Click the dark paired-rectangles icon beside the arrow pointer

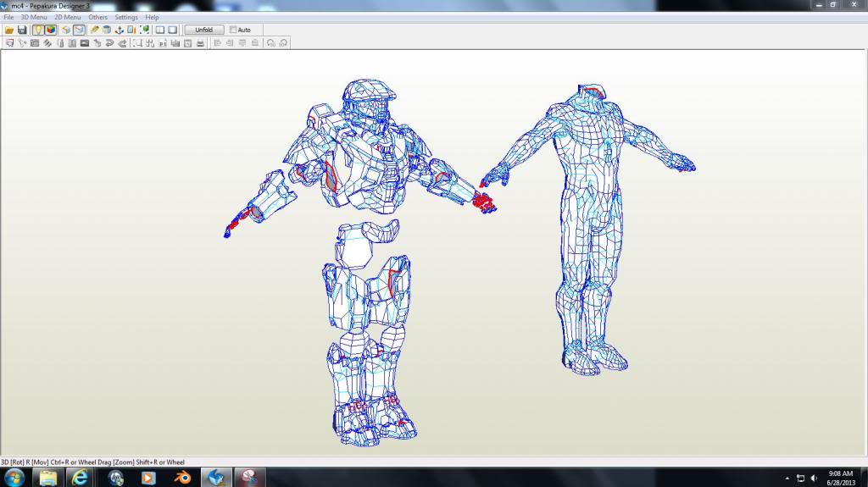(x=35, y=43)
